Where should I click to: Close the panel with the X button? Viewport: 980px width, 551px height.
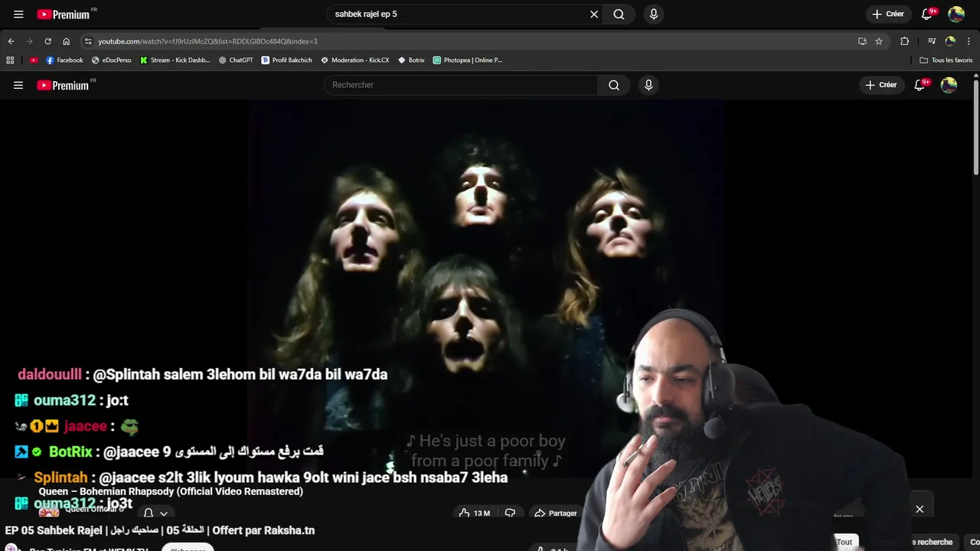(x=920, y=509)
